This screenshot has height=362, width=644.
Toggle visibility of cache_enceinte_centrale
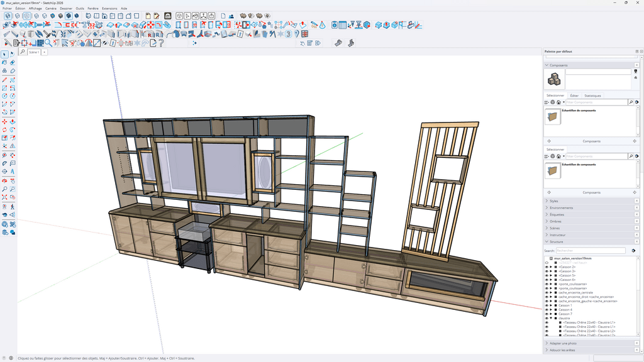coord(547,293)
